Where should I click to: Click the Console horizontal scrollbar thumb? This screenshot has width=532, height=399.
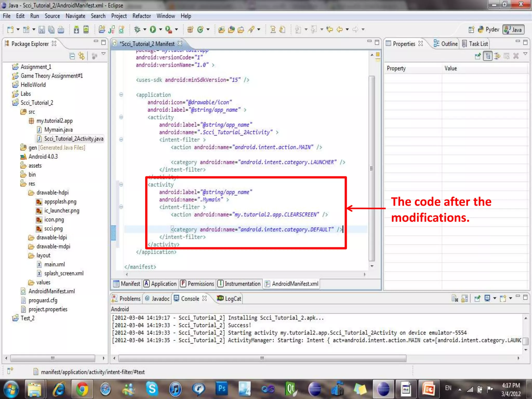pyautogui.click(x=262, y=358)
